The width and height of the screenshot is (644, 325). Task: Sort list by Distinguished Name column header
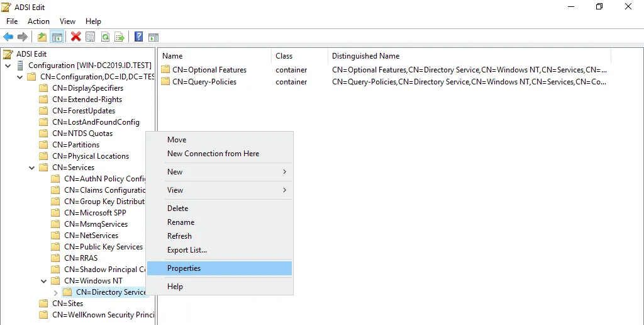[x=365, y=56]
